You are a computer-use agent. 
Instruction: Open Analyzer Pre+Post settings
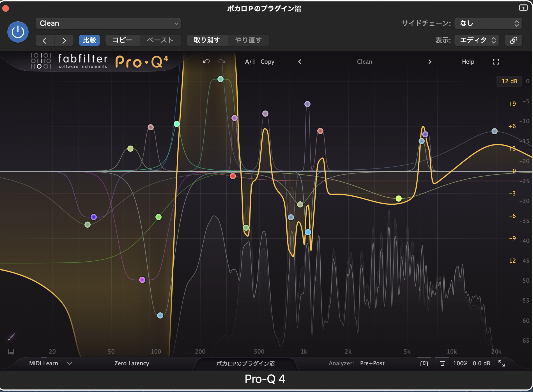pyautogui.click(x=372, y=363)
